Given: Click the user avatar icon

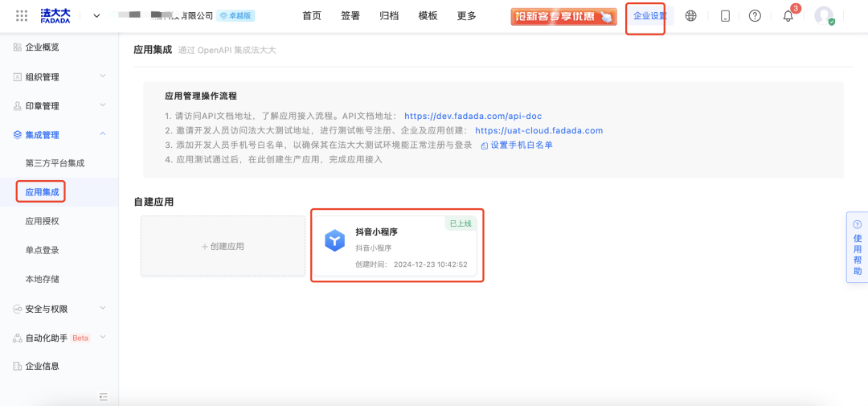Looking at the screenshot, I should (824, 16).
